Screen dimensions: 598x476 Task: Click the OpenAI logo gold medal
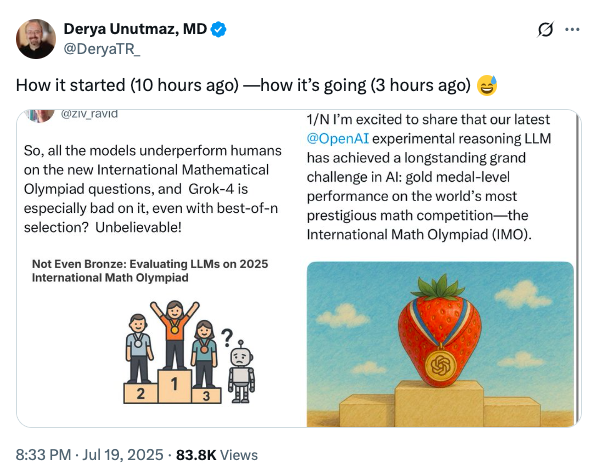[x=440, y=365]
